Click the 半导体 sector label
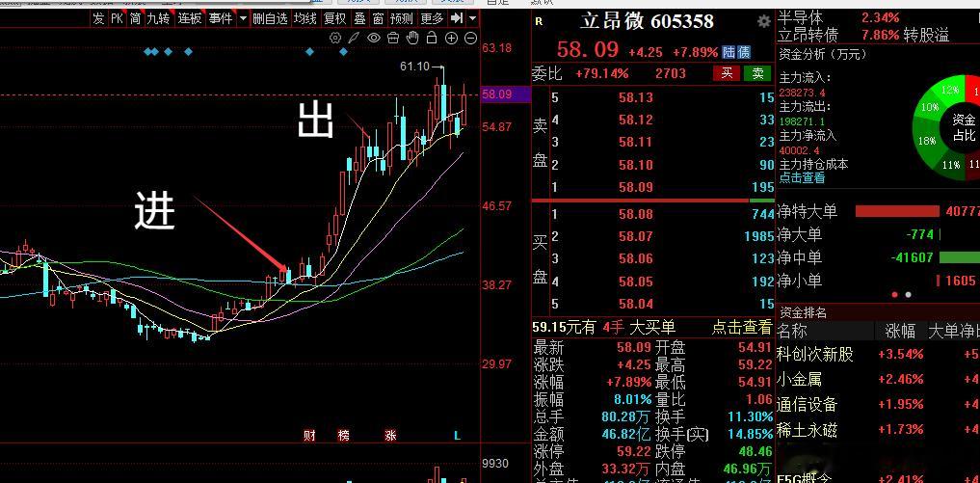This screenshot has width=980, height=483. 801,17
